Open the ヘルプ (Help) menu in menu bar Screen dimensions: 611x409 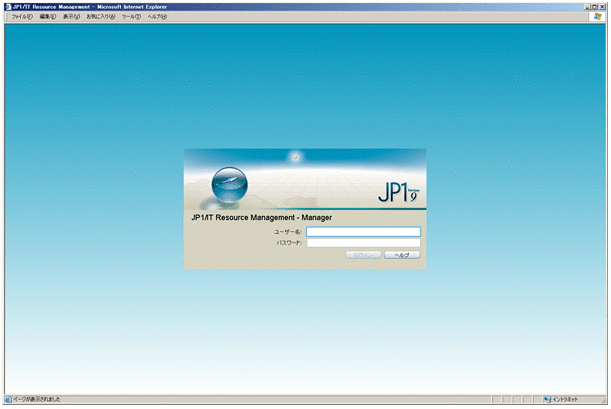click(x=157, y=17)
